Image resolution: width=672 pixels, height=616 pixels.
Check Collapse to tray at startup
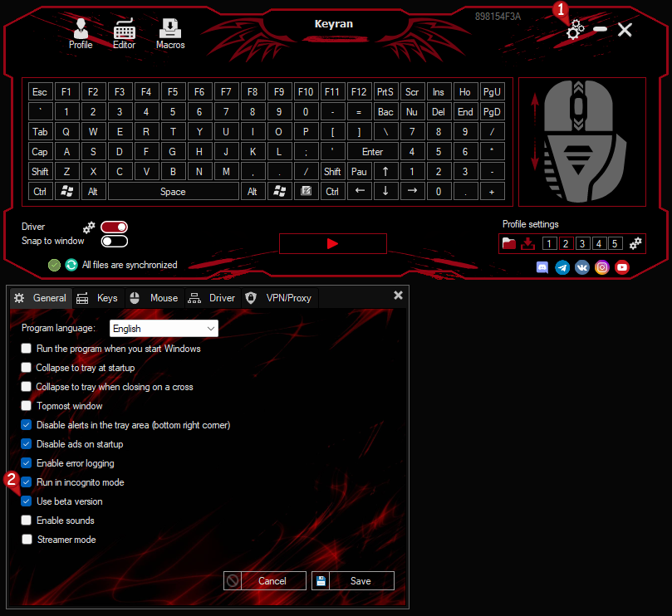26,368
